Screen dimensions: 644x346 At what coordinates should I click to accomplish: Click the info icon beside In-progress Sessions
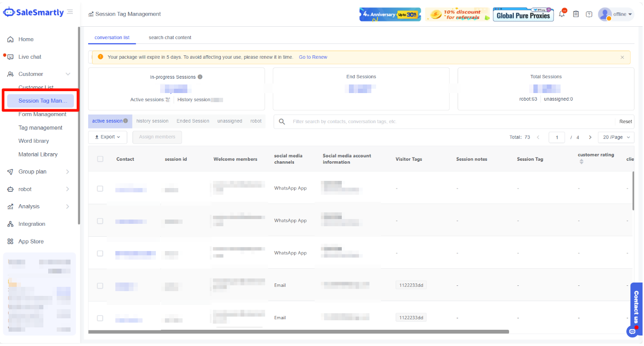[x=200, y=77]
